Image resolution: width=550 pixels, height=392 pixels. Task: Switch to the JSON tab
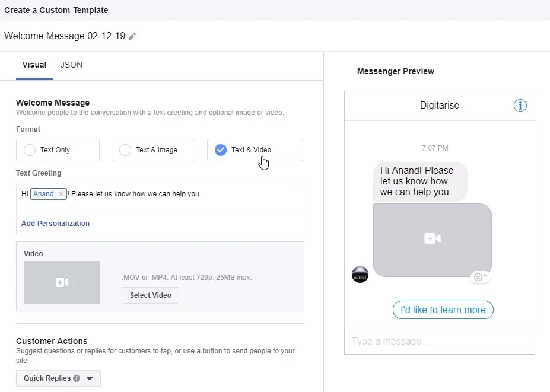tap(71, 65)
